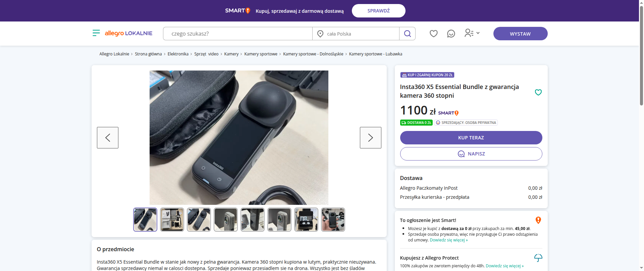Select the seventh gallery thumbnail
644x271 pixels.
coord(306,220)
